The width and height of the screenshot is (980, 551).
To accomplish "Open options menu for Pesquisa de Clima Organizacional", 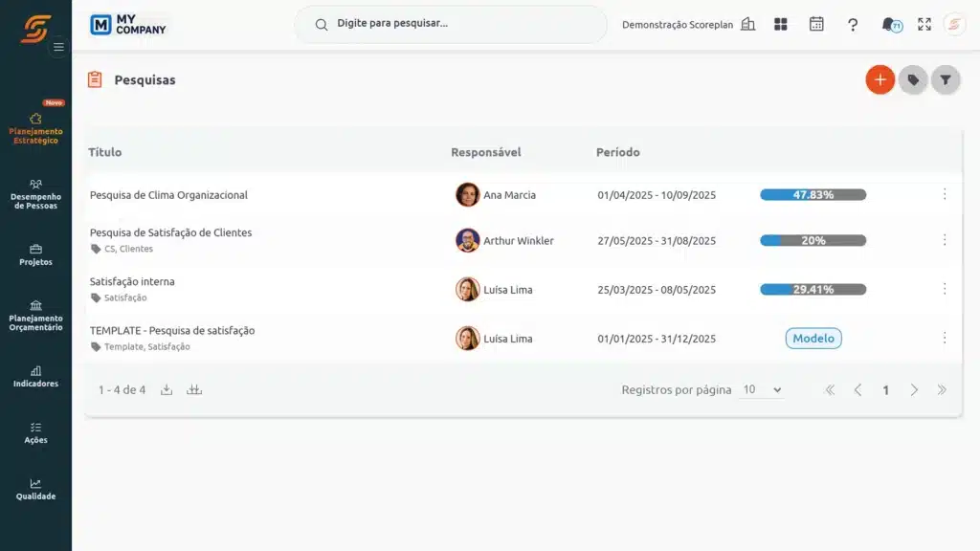I will [945, 194].
